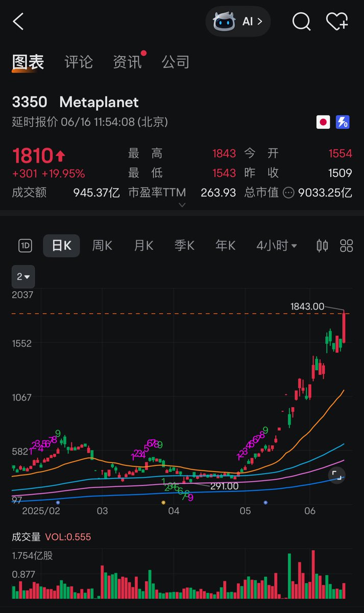Tap the 今开 1554 value

(341, 153)
